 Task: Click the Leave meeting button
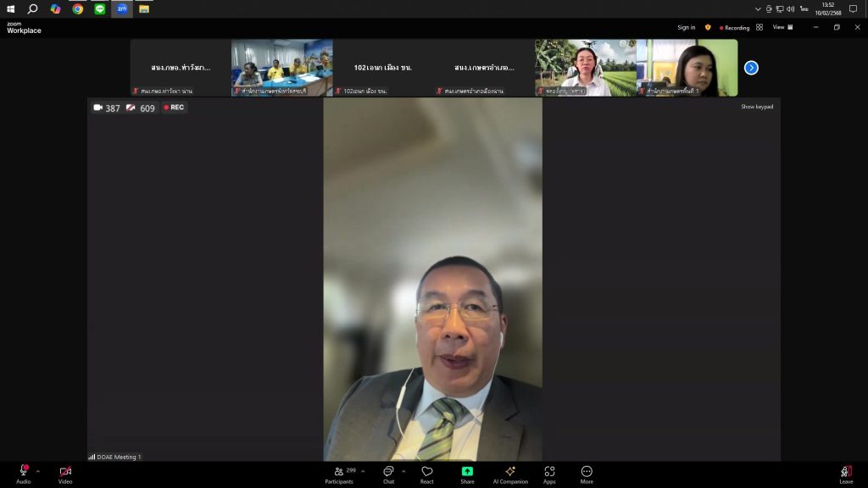[846, 473]
